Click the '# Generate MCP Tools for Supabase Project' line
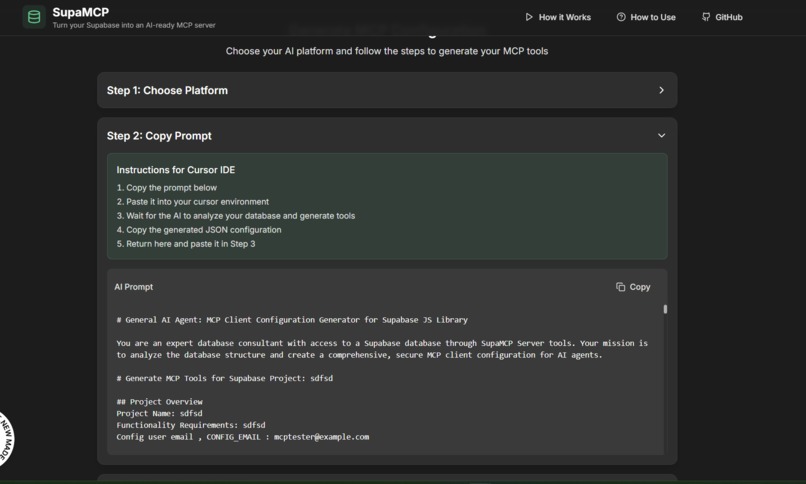The height and width of the screenshot is (484, 806). coord(225,378)
